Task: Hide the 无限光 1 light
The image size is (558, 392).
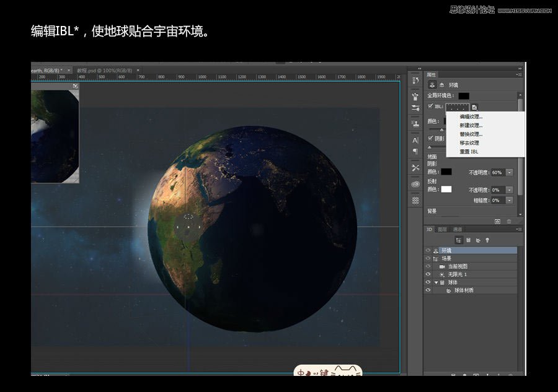Action: click(x=428, y=274)
